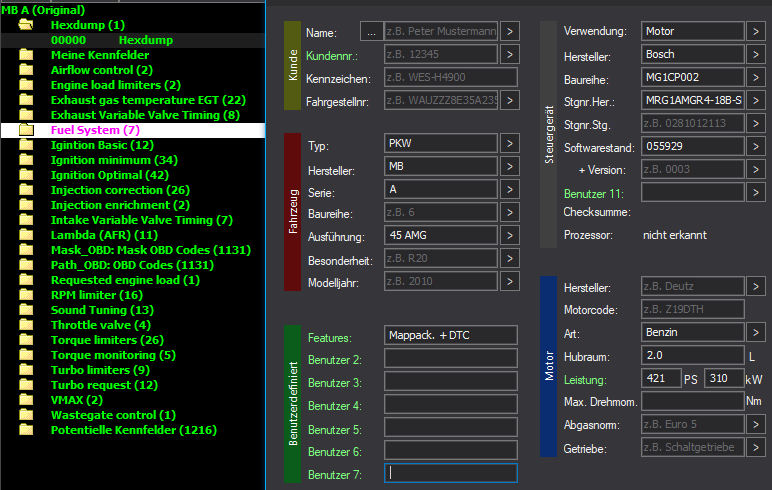The width and height of the screenshot is (772, 490).
Task: Open the arrow next to Hersteller Bosch
Action: [x=756, y=54]
